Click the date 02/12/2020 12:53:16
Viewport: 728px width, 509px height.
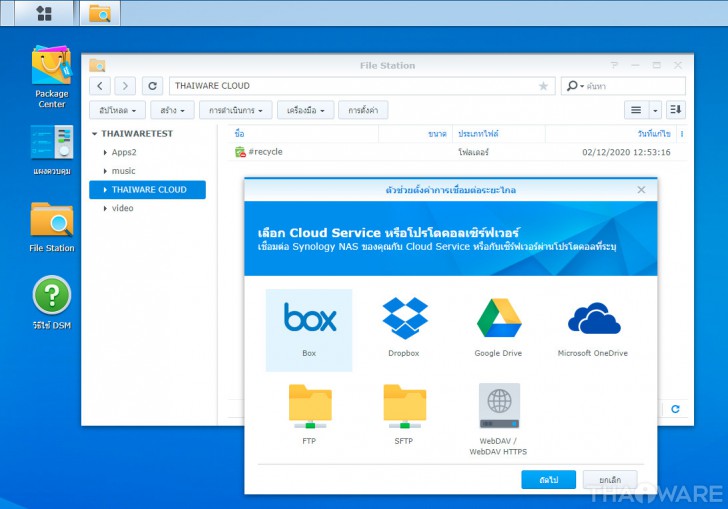pyautogui.click(x=626, y=152)
